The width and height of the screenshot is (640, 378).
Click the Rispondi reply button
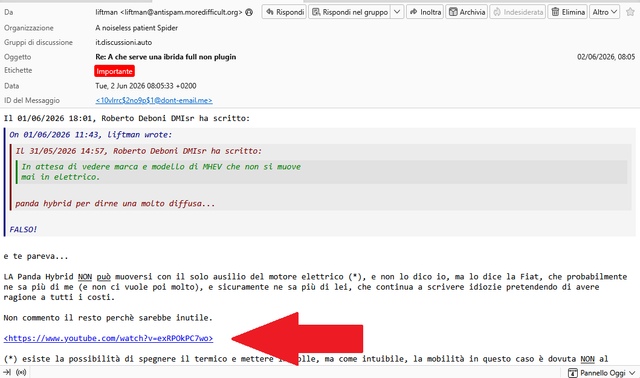click(x=284, y=12)
